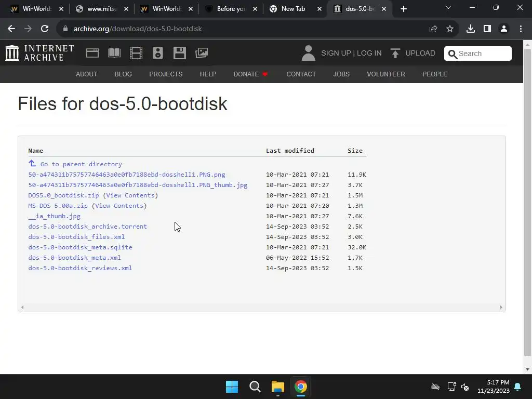Open dos-5.0-bootdisk_meta.xml
Viewport: 532px width, 399px height.
point(74,258)
